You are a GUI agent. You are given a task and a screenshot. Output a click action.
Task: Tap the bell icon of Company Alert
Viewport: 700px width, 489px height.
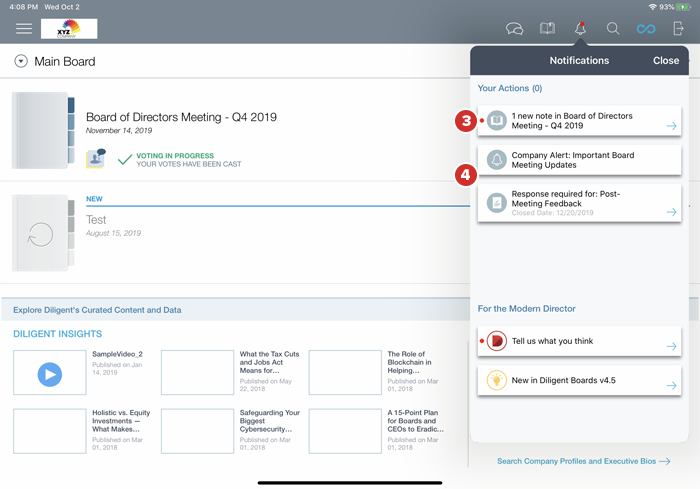496,160
